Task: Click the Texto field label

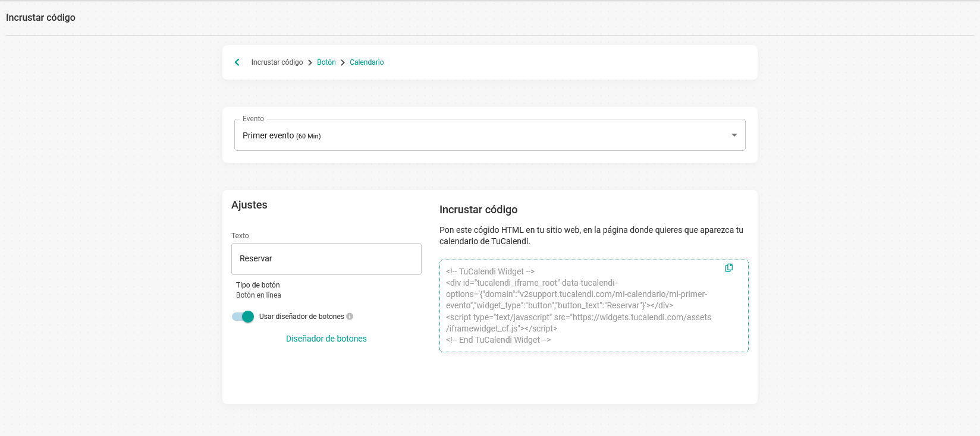Action: click(240, 236)
